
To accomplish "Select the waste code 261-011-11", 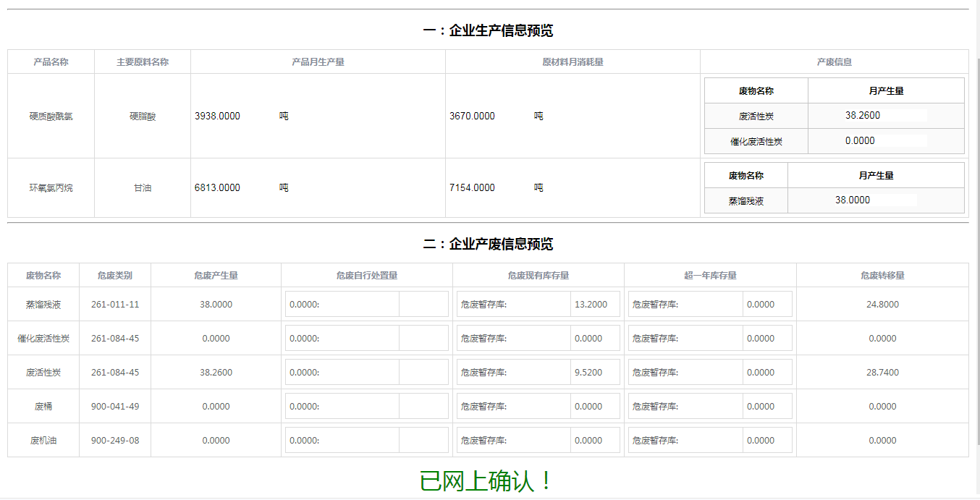I will pos(115,305).
